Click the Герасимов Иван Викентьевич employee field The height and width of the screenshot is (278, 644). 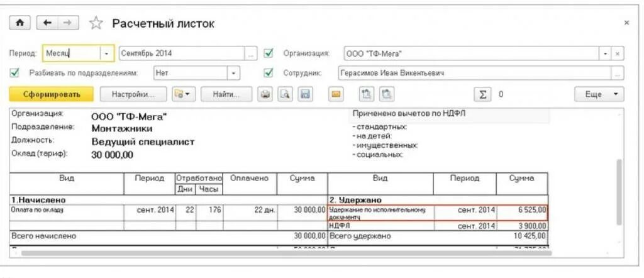(x=475, y=73)
